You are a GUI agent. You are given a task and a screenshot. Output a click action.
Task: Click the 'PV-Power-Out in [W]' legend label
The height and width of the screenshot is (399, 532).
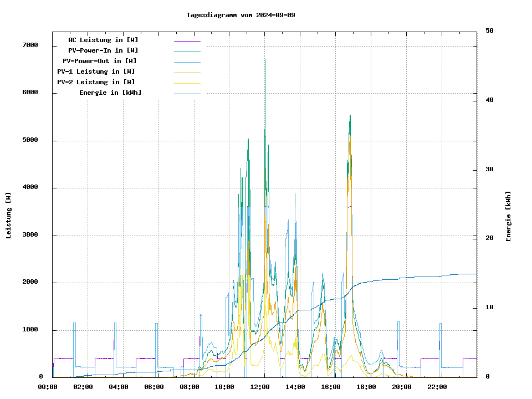click(x=99, y=61)
